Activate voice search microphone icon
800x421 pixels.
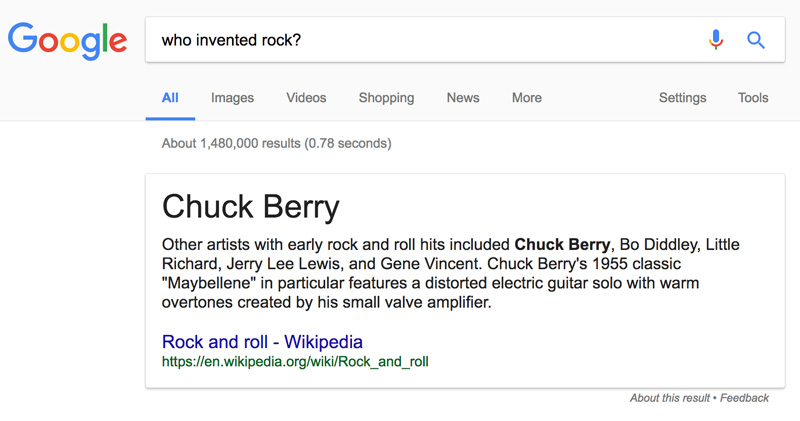click(715, 40)
